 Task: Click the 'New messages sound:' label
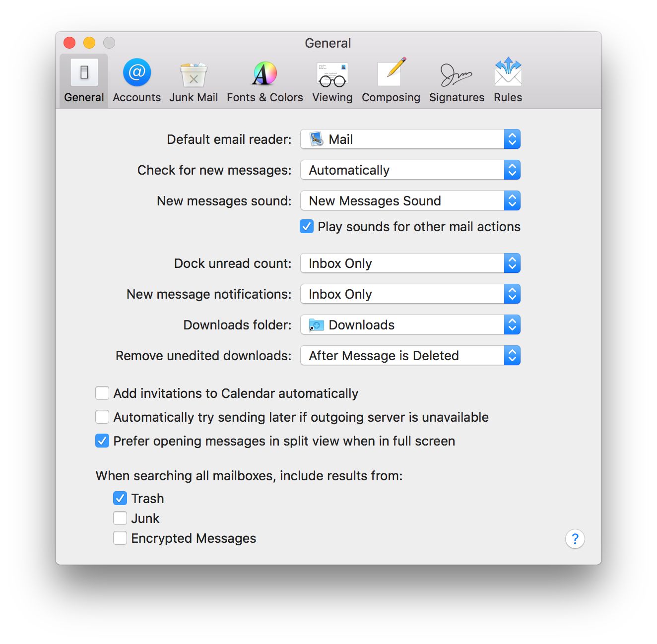coord(224,201)
